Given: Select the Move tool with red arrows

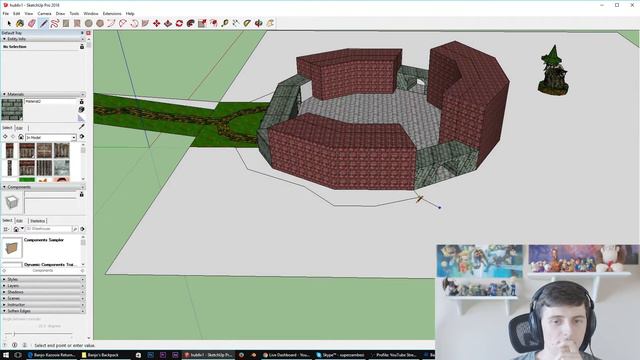Looking at the screenshot, I should [x=157, y=24].
